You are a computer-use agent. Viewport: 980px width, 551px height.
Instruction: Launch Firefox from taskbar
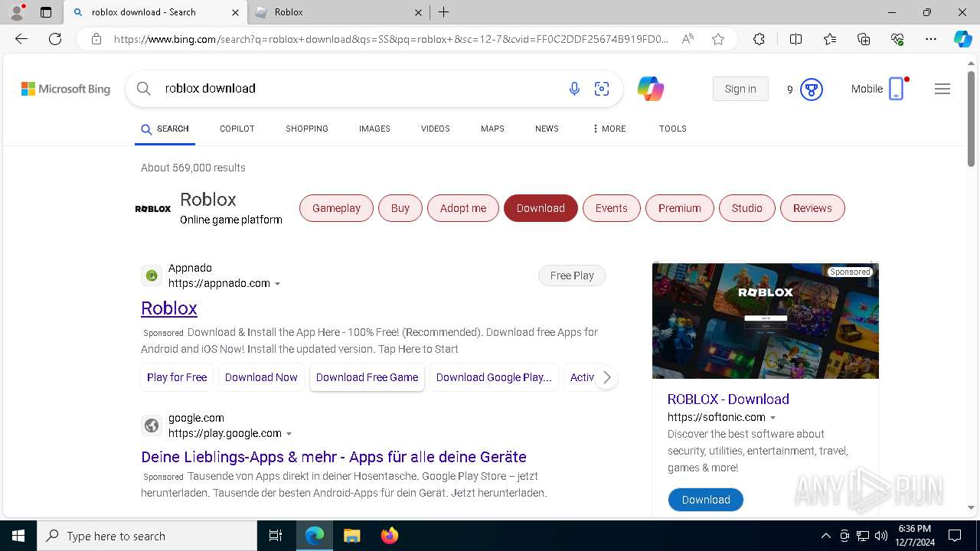(x=390, y=536)
